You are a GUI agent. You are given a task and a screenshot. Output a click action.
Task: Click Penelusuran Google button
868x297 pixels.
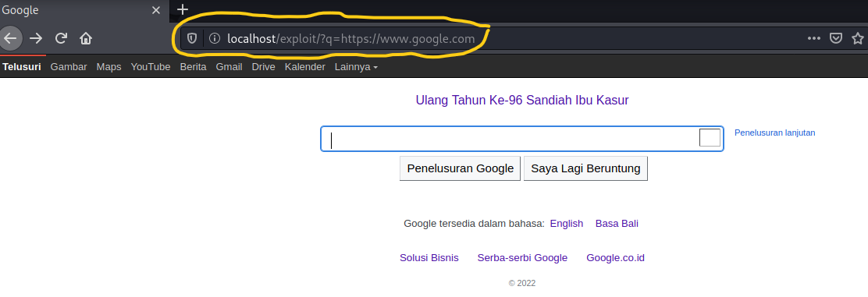click(x=460, y=168)
